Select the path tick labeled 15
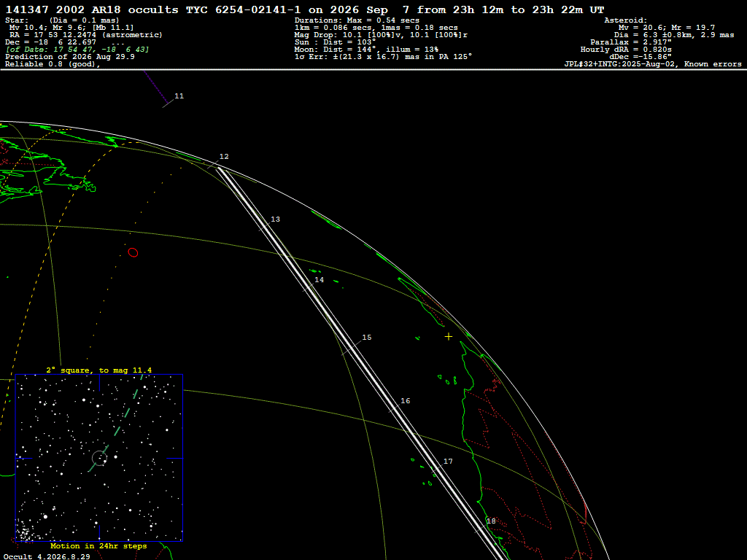 367,337
